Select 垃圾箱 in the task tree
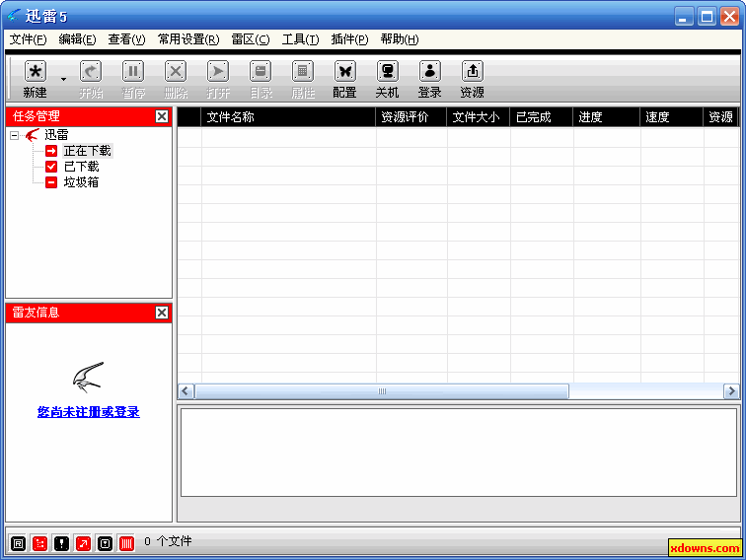This screenshot has height=560, width=746. tap(81, 182)
